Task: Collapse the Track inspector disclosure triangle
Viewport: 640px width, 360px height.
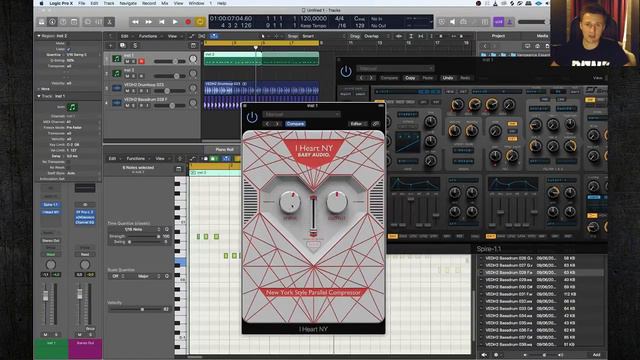Action: pyautogui.click(x=39, y=96)
